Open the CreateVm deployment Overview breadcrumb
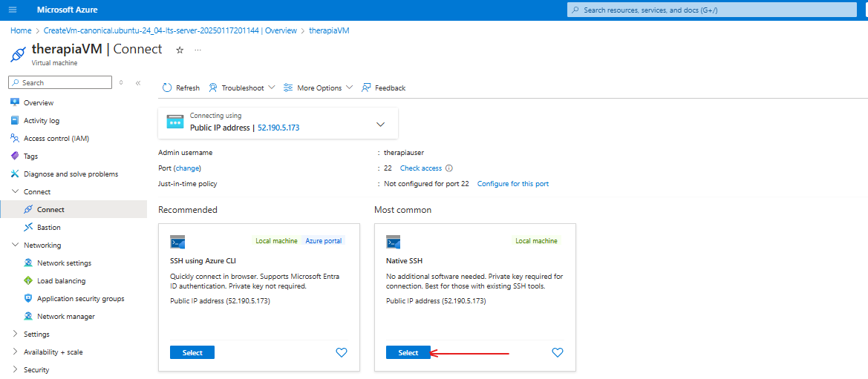 (x=170, y=30)
